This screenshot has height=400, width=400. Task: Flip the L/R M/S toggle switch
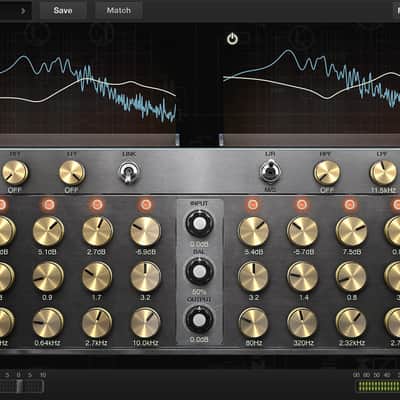point(270,172)
